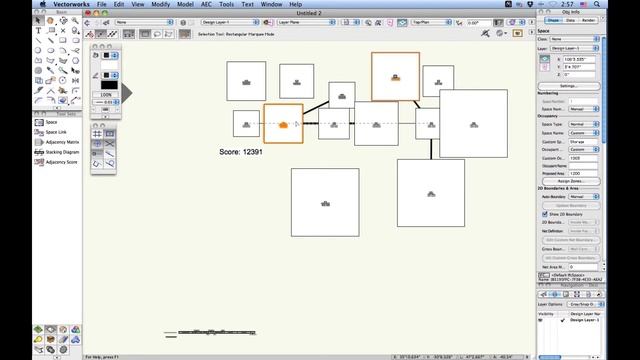Viewport: 640px width, 360px height.
Task: Toggle Design Layer-1 visibility eye
Action: coord(541,320)
